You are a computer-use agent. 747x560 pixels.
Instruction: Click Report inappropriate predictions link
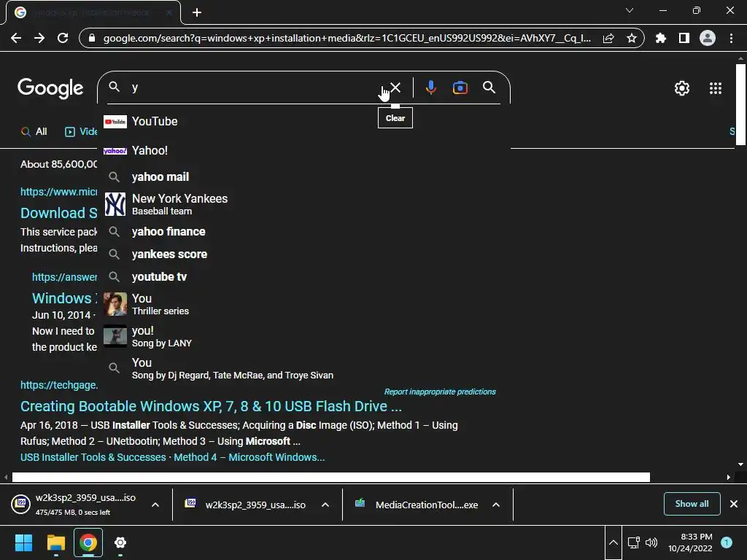(x=440, y=392)
